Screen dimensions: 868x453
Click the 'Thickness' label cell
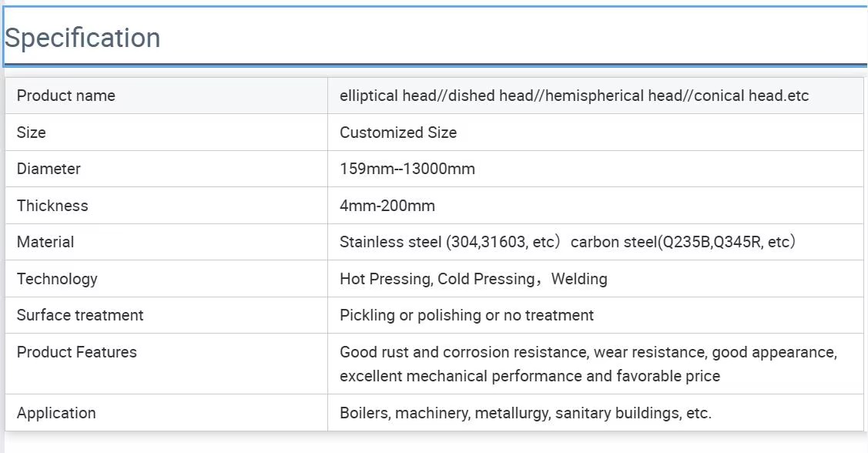pos(166,206)
